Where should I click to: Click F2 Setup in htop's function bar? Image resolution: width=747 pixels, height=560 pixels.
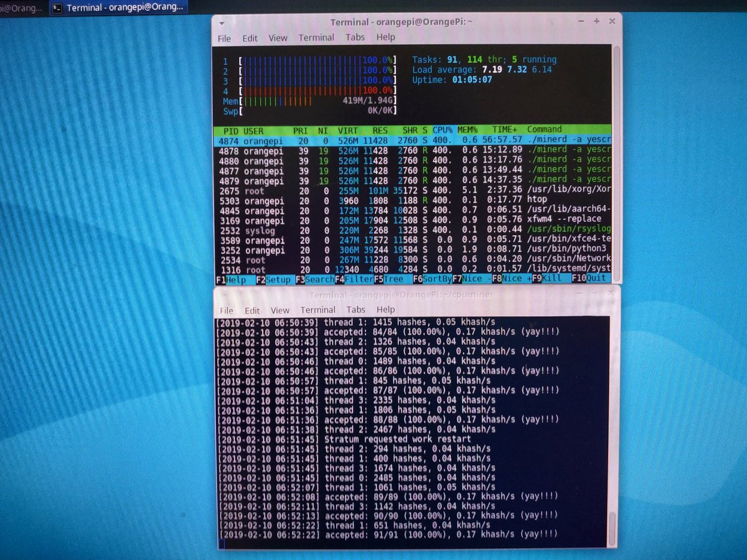274,279
